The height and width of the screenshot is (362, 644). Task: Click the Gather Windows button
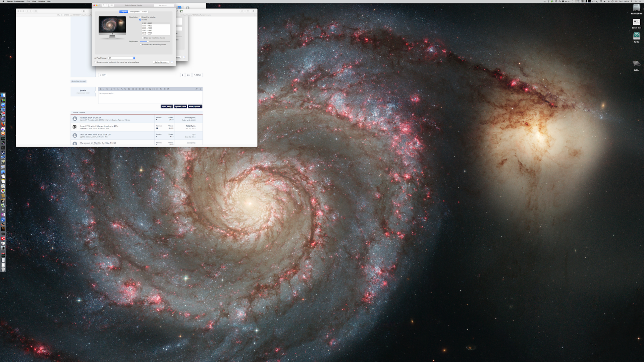tap(161, 62)
